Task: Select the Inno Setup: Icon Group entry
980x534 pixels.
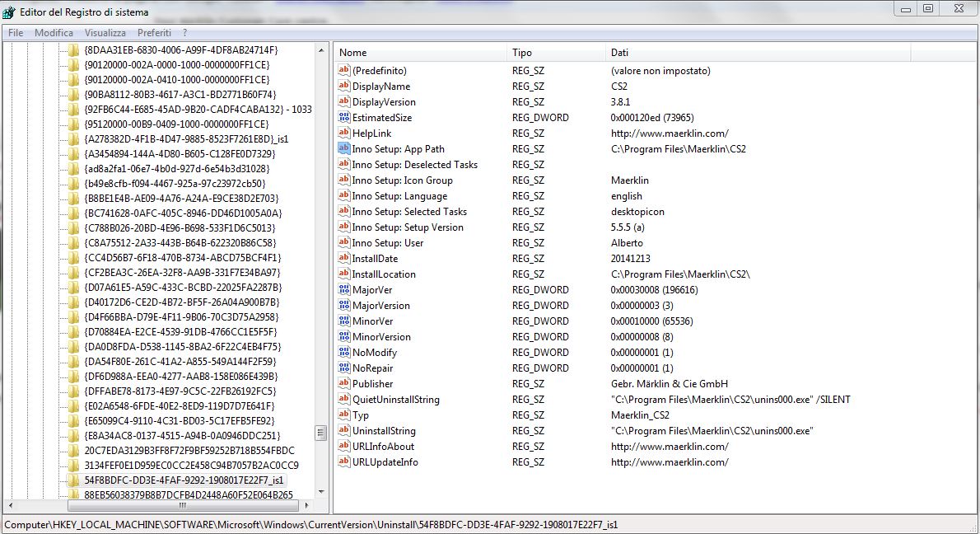Action: click(x=402, y=180)
